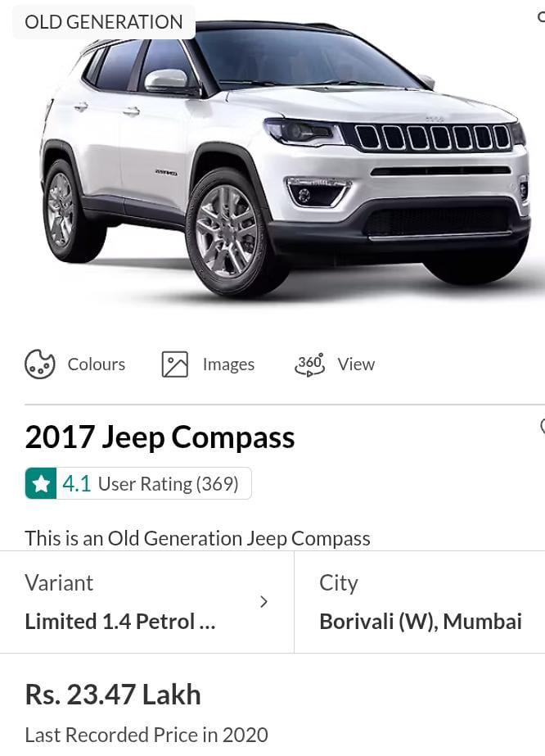Click the green star rating icon
The height and width of the screenshot is (756, 545).
[x=41, y=483]
